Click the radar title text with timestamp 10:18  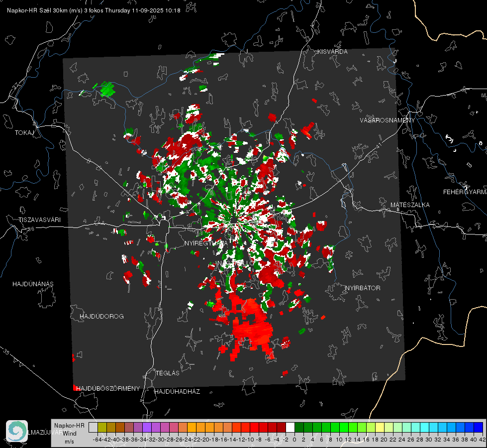coord(94,10)
